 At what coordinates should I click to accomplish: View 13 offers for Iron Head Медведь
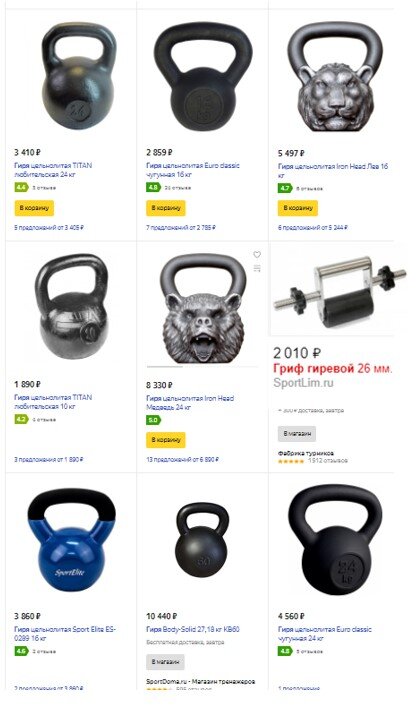point(182,460)
